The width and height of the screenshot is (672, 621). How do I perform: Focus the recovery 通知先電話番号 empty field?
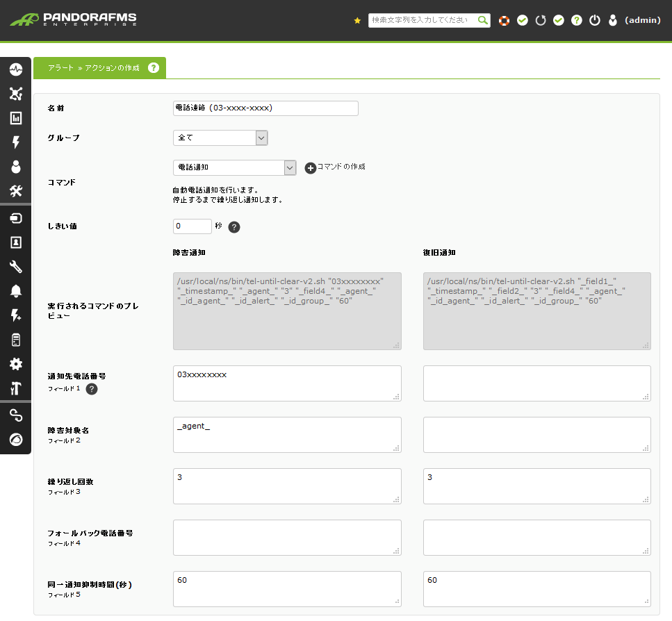537,383
